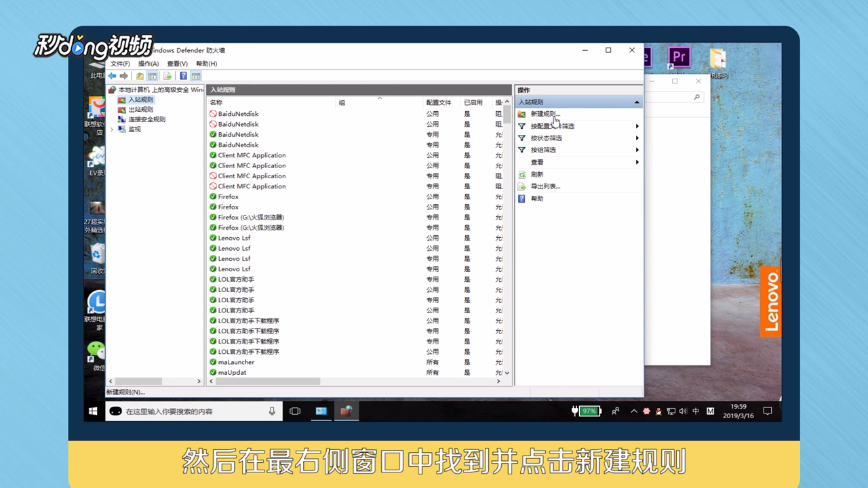
Task: Click the IME 中 language indicator
Action: pyautogui.click(x=696, y=411)
